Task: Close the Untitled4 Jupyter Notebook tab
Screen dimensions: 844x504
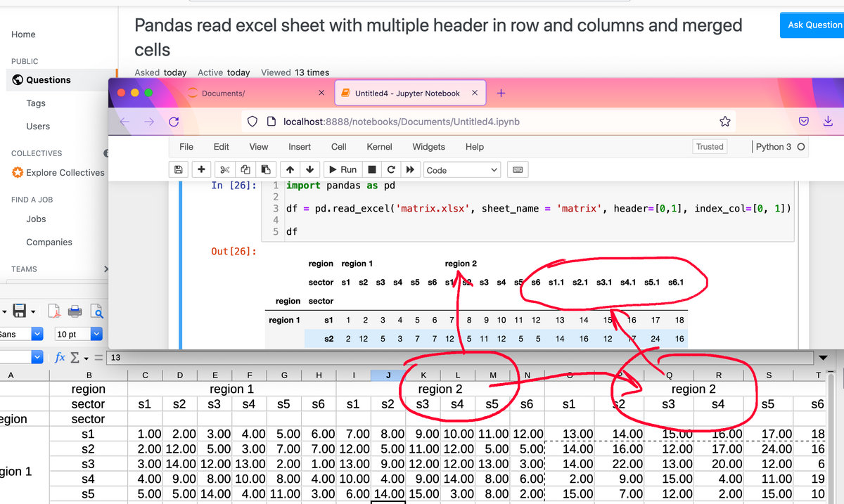Action: point(475,93)
